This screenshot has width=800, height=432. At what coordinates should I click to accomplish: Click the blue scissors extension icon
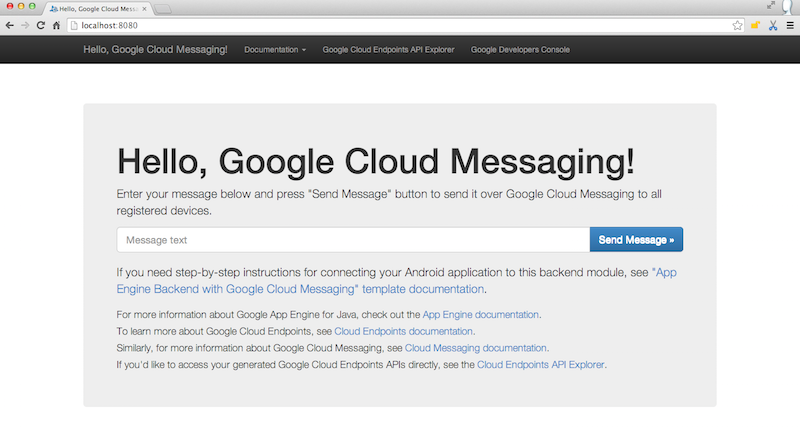pos(773,25)
